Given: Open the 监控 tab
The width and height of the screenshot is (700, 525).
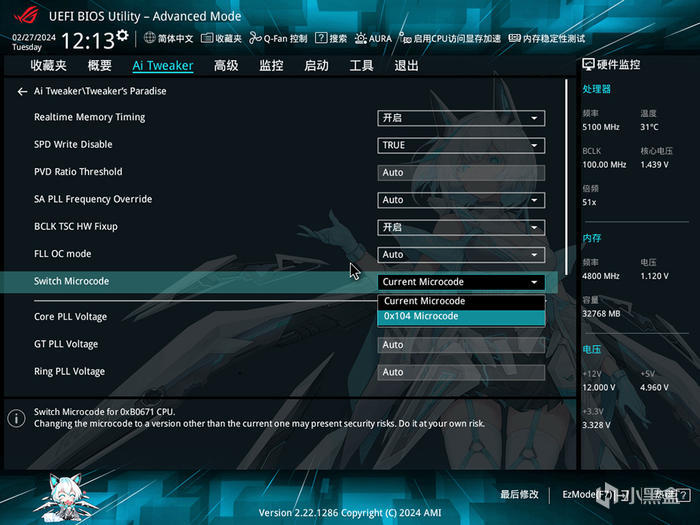Looking at the screenshot, I should click(271, 66).
